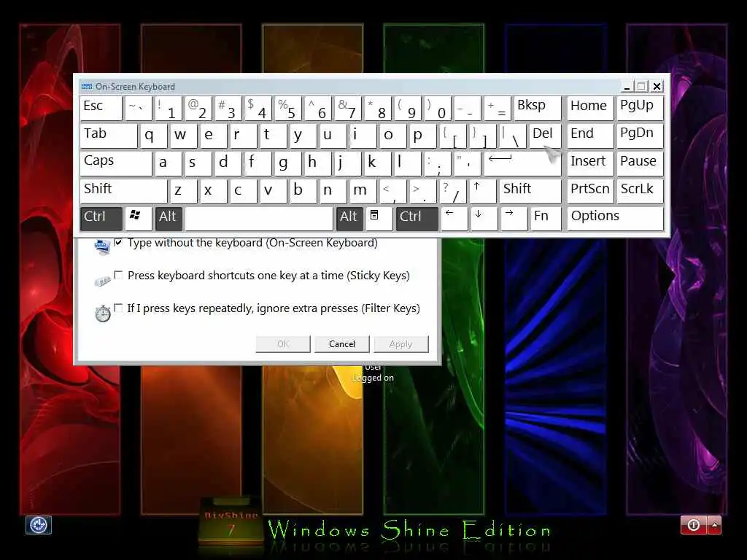Click the Esc key
This screenshot has width=747, height=560.
(x=101, y=108)
